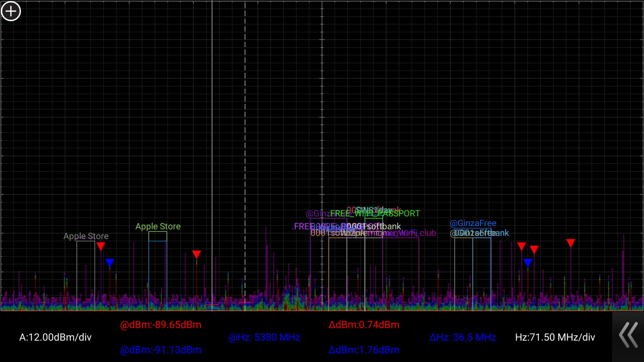This screenshot has width=644, height=362.
Task: Select the A:12.00dBm/div amplitude scale
Action: click(55, 337)
